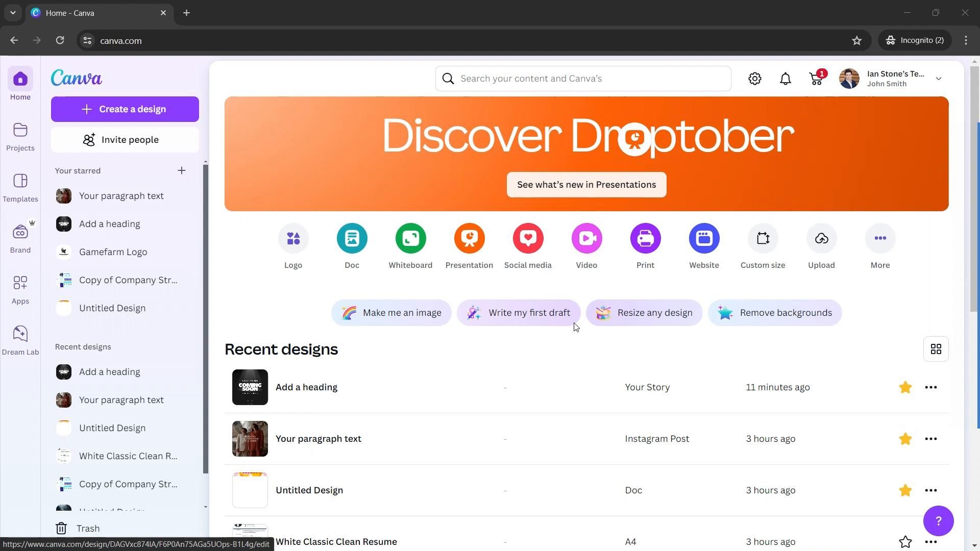Open the Upload cloud icon
This screenshot has height=551, width=980.
click(x=821, y=238)
